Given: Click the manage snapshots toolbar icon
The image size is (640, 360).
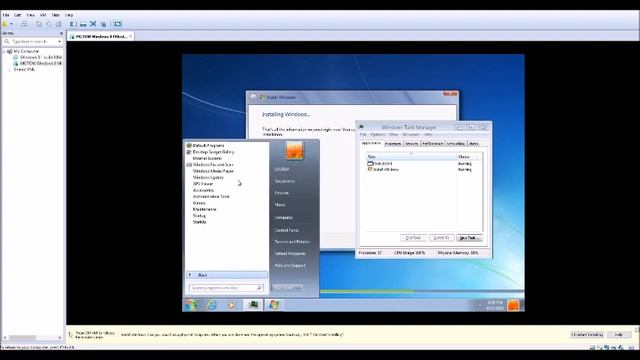Looking at the screenshot, I should pos(59,24).
